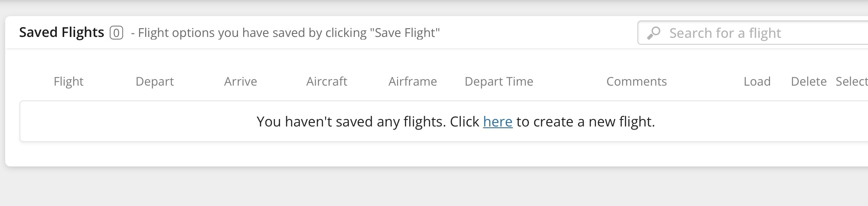Click the Saved Flights heading

click(x=62, y=32)
